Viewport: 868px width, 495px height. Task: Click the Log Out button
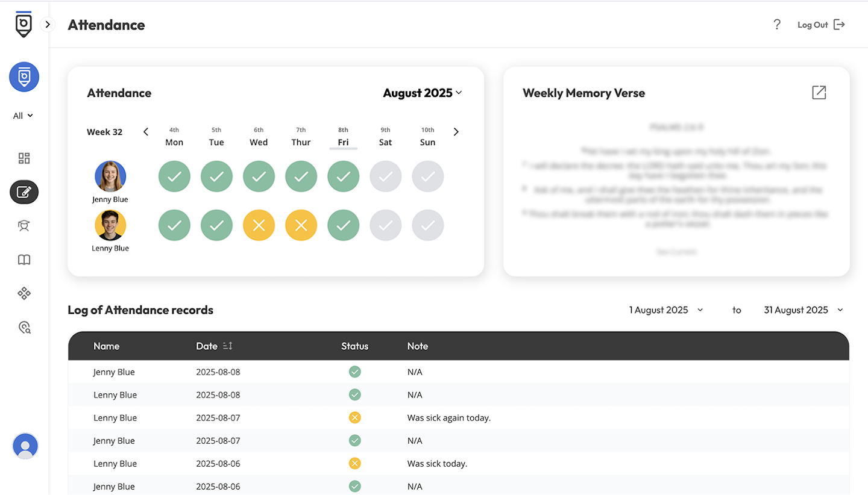[821, 25]
